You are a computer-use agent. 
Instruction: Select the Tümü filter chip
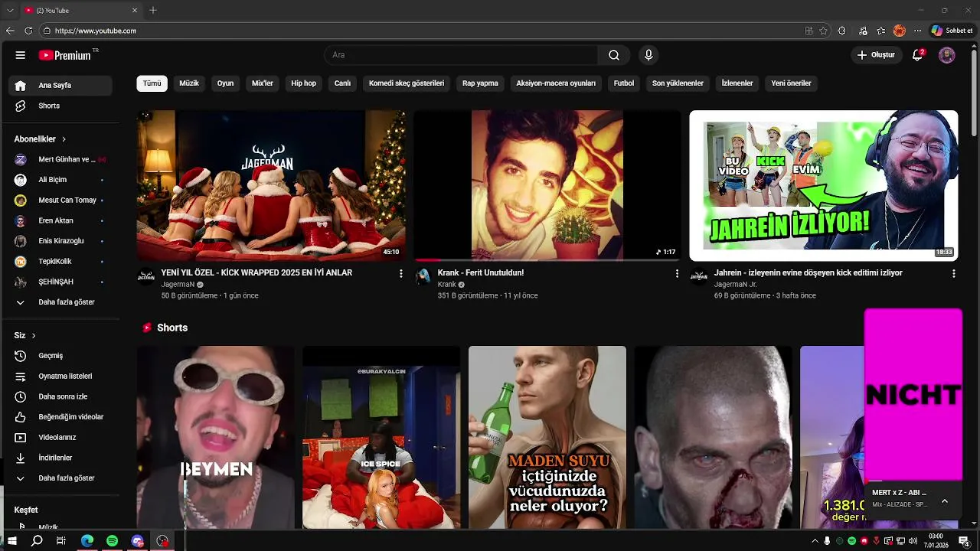click(x=152, y=83)
